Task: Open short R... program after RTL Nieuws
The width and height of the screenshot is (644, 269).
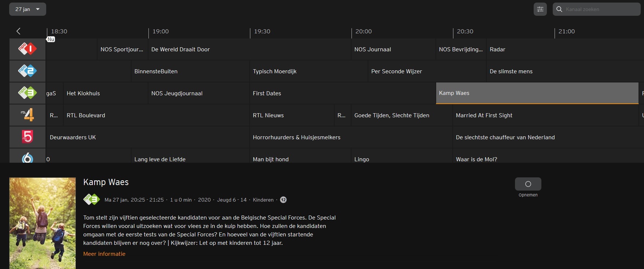Action: [342, 115]
